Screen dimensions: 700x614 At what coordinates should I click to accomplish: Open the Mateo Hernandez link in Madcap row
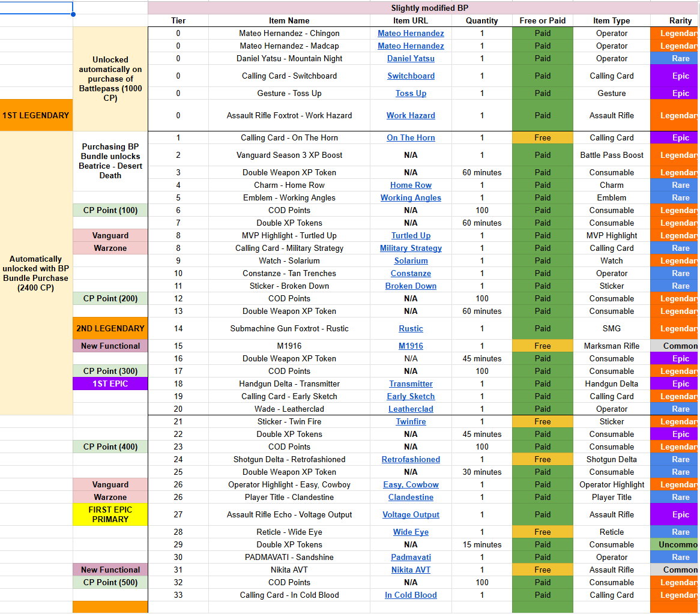pyautogui.click(x=411, y=46)
